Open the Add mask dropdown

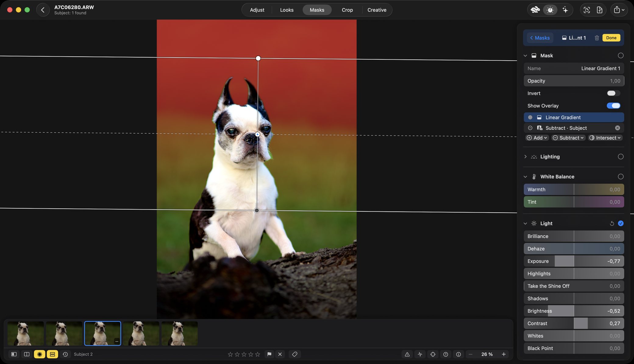[x=537, y=138]
